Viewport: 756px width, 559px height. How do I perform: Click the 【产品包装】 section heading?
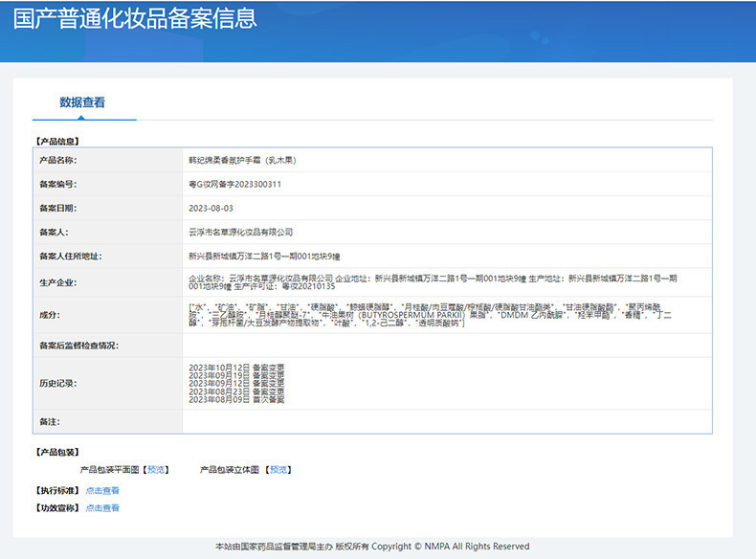[57, 452]
